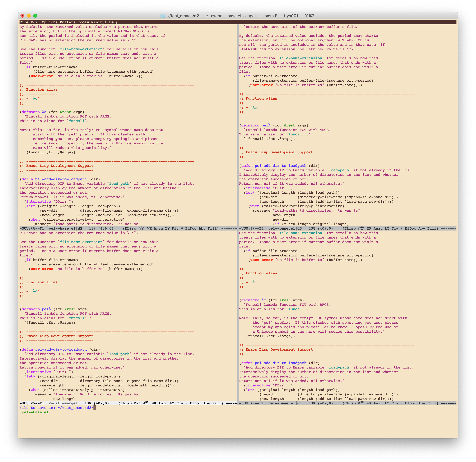Click '"Return the extension' line in d3 pane
This screenshot has width=476, height=462.
(300, 27)
